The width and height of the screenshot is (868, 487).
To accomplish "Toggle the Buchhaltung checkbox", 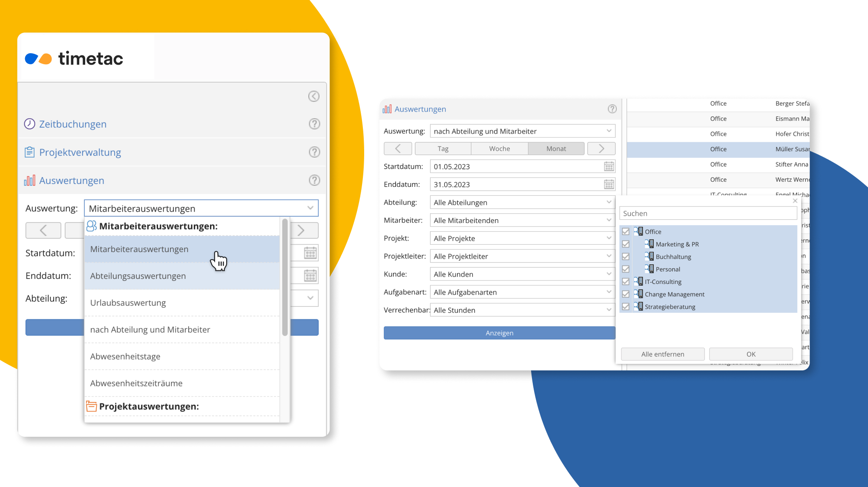I will (626, 257).
